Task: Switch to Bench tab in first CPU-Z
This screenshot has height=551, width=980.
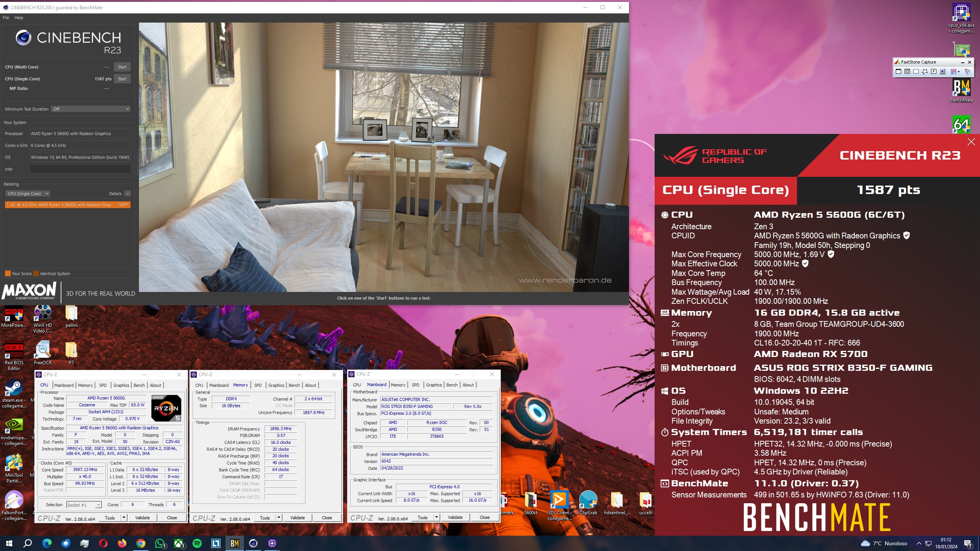Action: (139, 385)
